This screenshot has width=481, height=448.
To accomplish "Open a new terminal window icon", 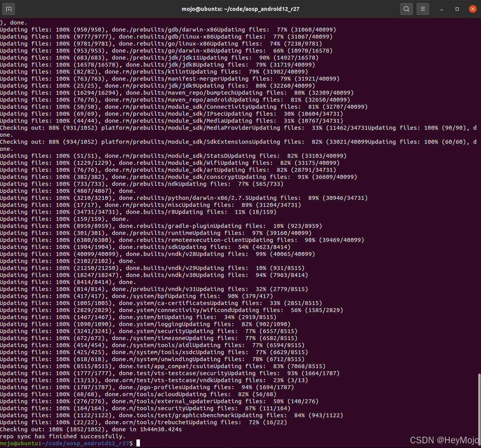I will point(9,9).
